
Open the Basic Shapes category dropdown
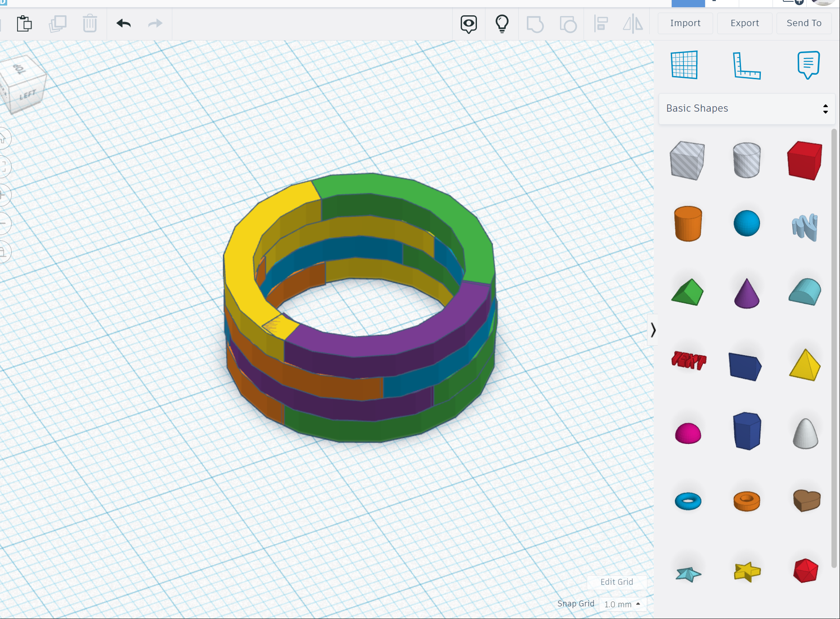(747, 108)
